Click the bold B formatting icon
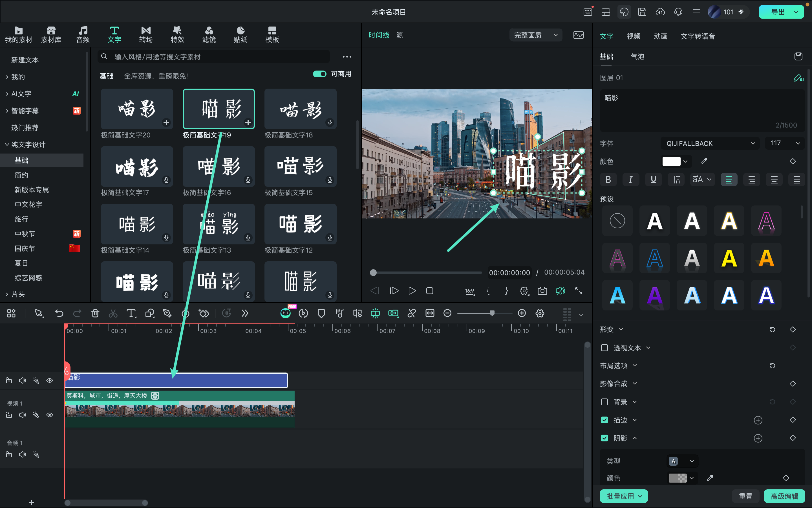 608,179
